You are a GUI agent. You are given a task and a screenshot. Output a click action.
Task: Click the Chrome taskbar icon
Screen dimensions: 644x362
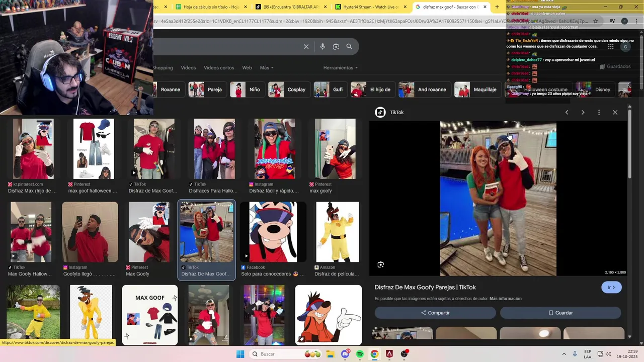374,354
